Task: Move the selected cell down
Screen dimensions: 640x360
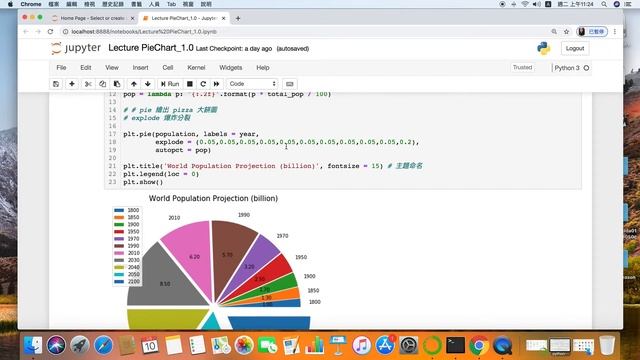Action: (x=148, y=84)
